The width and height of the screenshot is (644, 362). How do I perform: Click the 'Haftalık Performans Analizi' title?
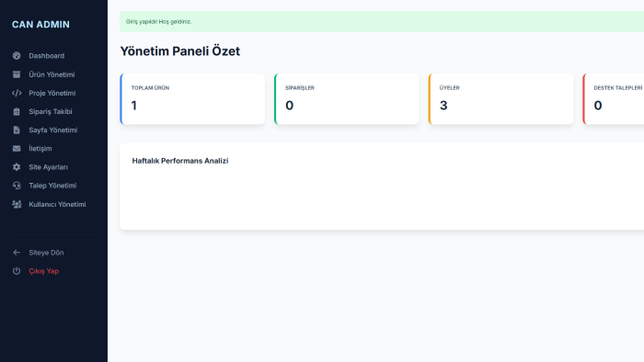(x=180, y=161)
